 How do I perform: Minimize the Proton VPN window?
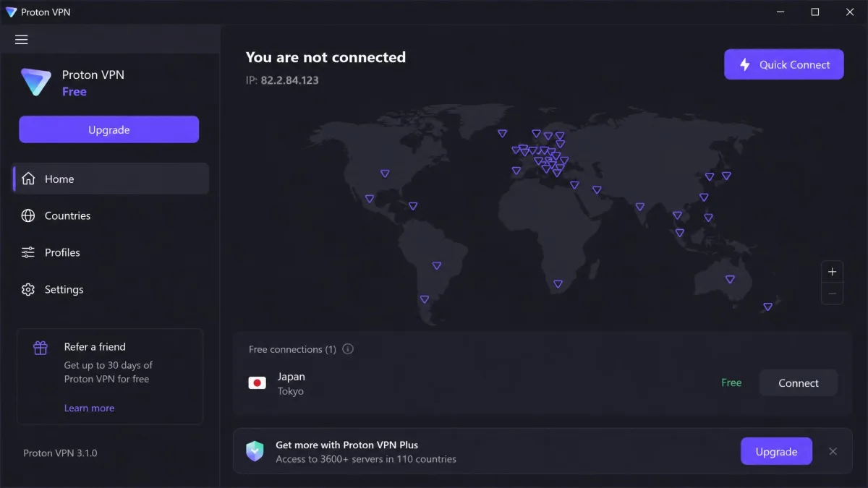781,12
